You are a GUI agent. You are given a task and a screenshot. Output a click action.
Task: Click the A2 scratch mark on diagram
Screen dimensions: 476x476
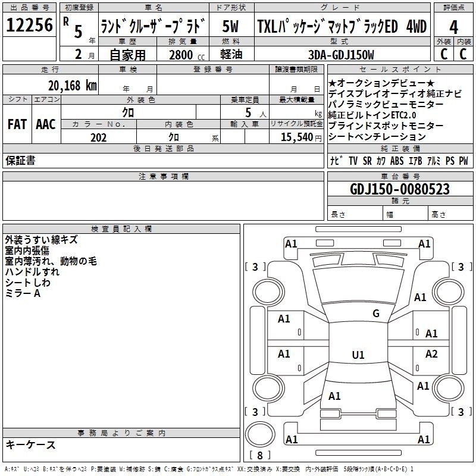tap(431, 354)
